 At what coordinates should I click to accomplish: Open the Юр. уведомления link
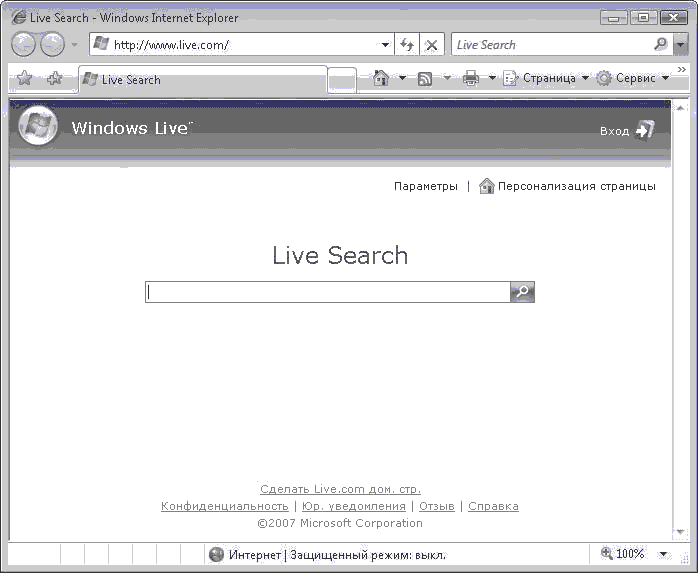354,506
